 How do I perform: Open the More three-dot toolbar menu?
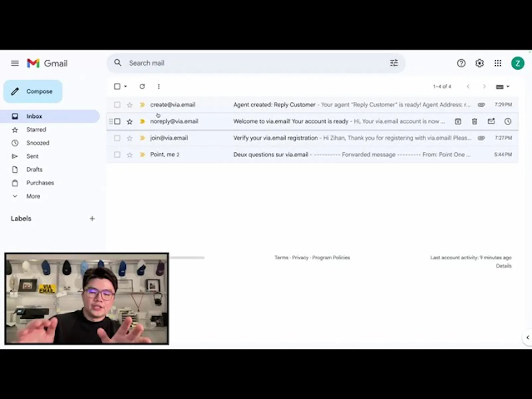(159, 86)
